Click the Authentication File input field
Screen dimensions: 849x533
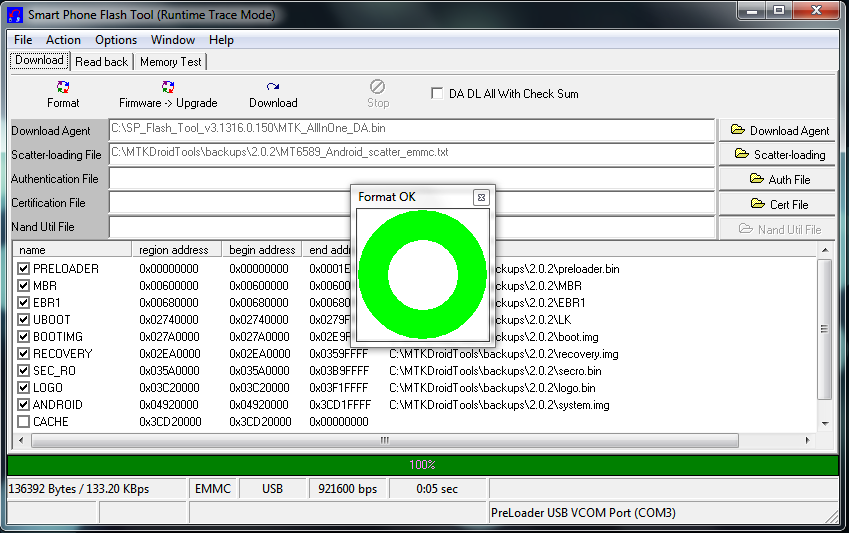[x=412, y=178]
